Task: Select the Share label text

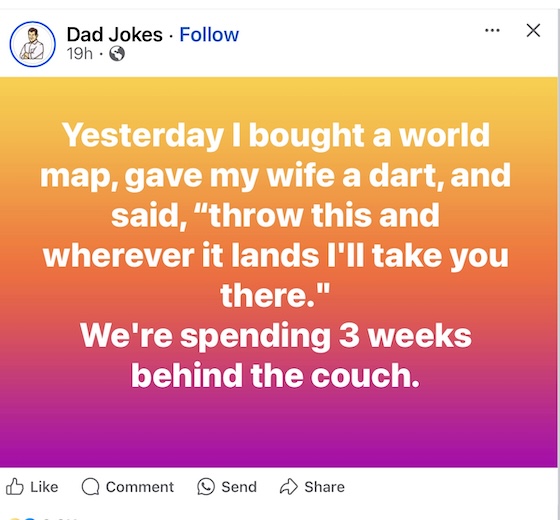Action: (324, 487)
